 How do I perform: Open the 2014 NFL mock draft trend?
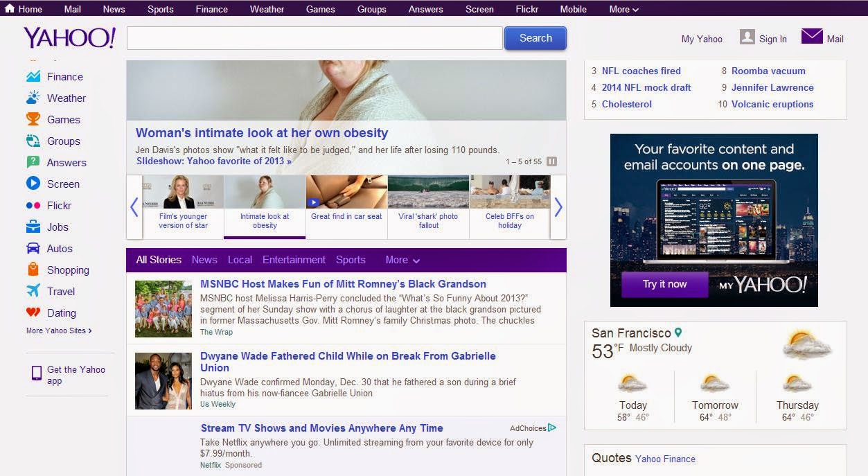(x=646, y=87)
